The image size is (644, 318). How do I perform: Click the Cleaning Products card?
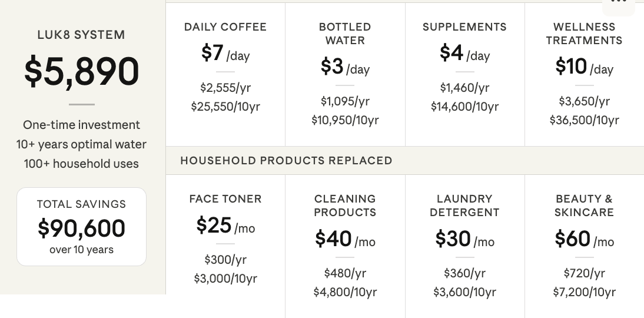[x=345, y=246]
